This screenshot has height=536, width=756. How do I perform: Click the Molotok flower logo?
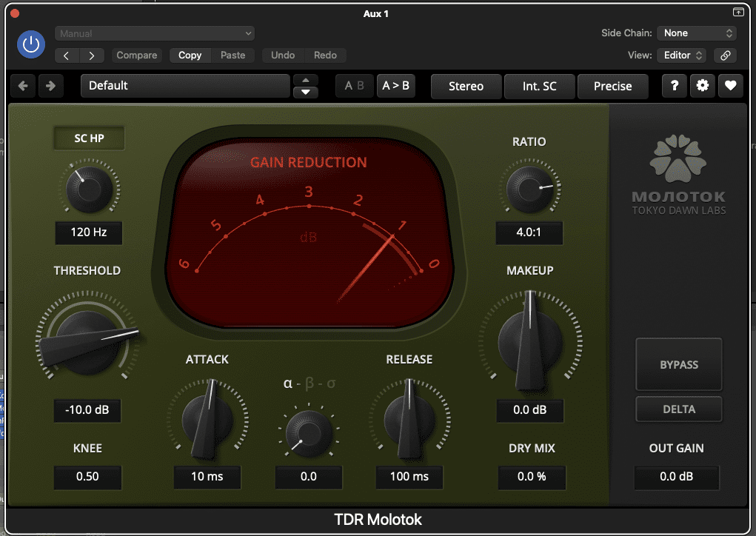click(678, 158)
